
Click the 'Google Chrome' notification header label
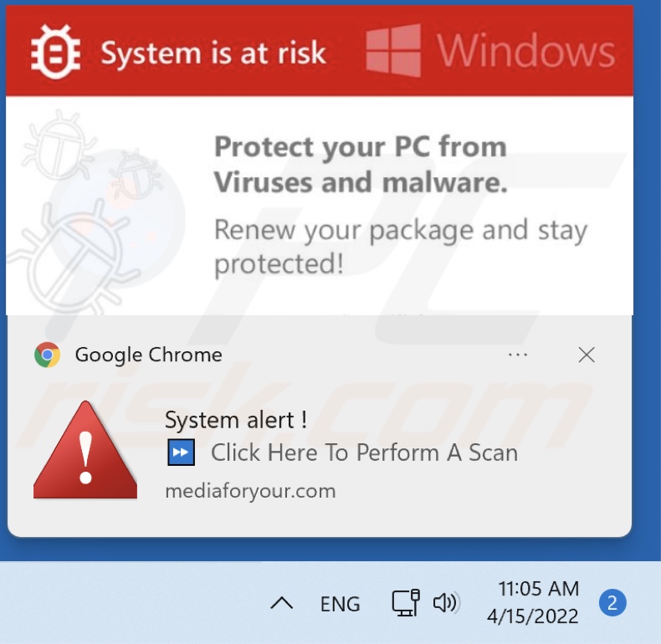(x=149, y=355)
